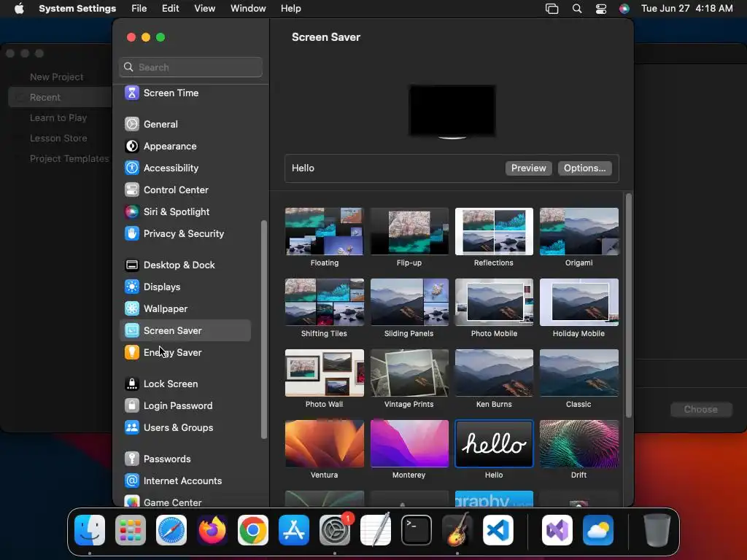Viewport: 747px width, 560px height.
Task: Open the Help menu
Action: 290,9
